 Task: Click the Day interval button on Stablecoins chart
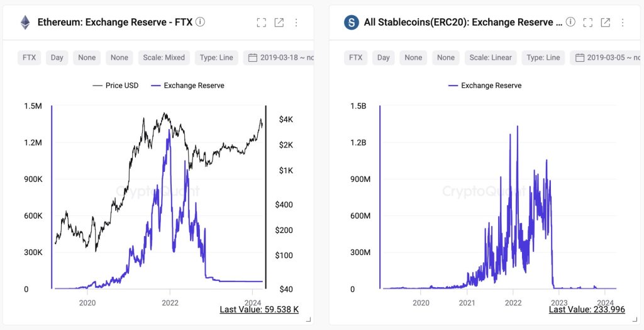tap(384, 57)
